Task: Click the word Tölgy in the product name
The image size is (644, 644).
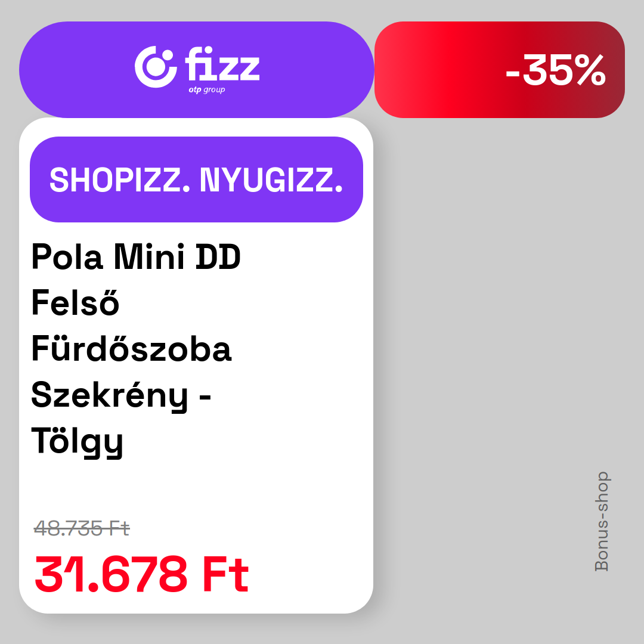Action: coord(77,441)
